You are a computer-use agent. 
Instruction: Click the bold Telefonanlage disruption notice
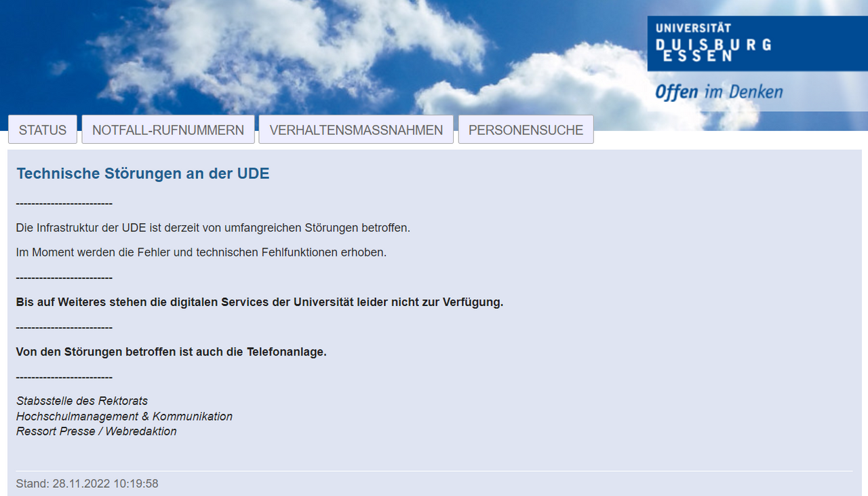click(x=171, y=351)
